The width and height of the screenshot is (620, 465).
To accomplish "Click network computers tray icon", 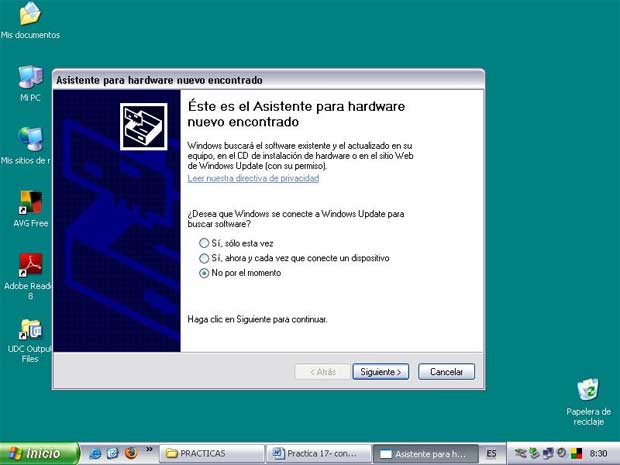I will 548,453.
